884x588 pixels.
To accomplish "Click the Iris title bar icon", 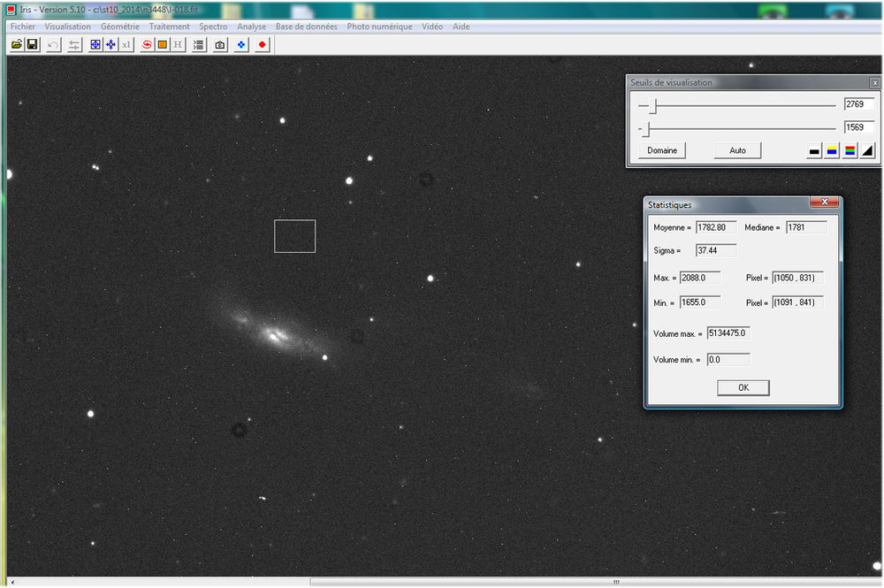I will coord(11,10).
